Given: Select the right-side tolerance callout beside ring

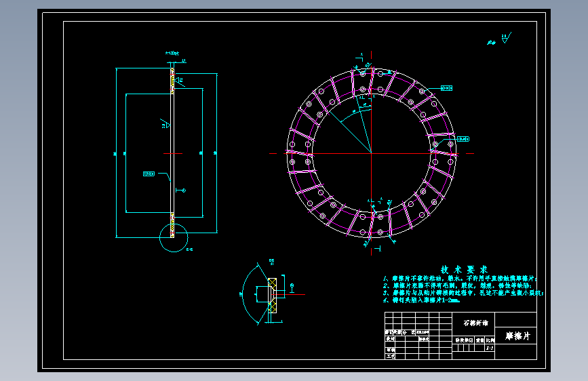Looking at the screenshot, I should [x=463, y=139].
